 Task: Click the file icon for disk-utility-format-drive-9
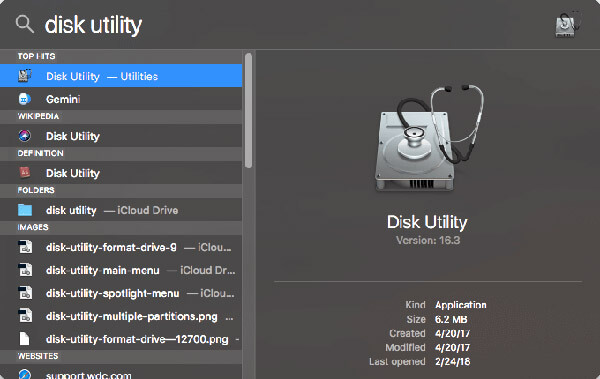click(x=25, y=247)
